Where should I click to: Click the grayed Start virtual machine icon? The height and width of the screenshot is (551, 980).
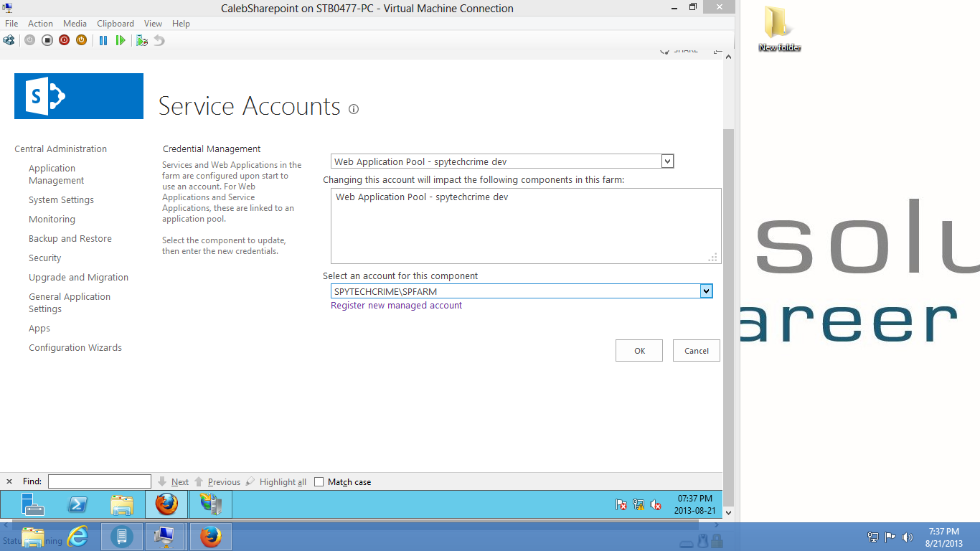tap(29, 40)
